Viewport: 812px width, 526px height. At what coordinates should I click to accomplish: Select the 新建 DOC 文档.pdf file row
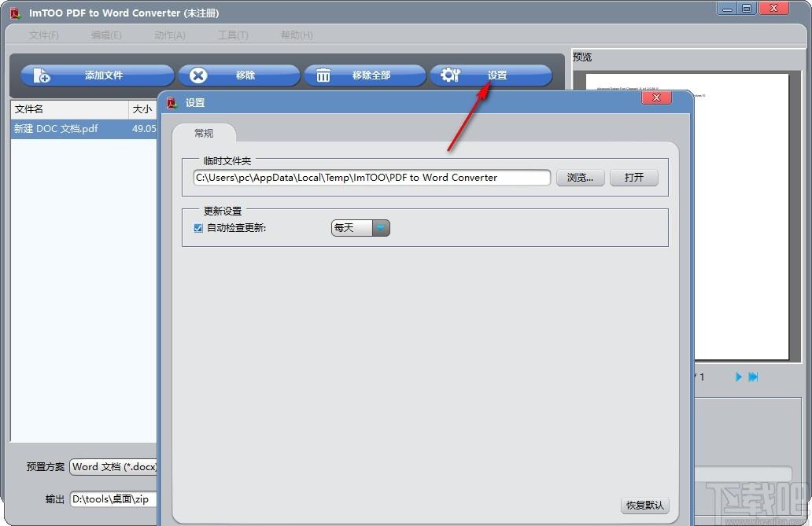click(84, 129)
